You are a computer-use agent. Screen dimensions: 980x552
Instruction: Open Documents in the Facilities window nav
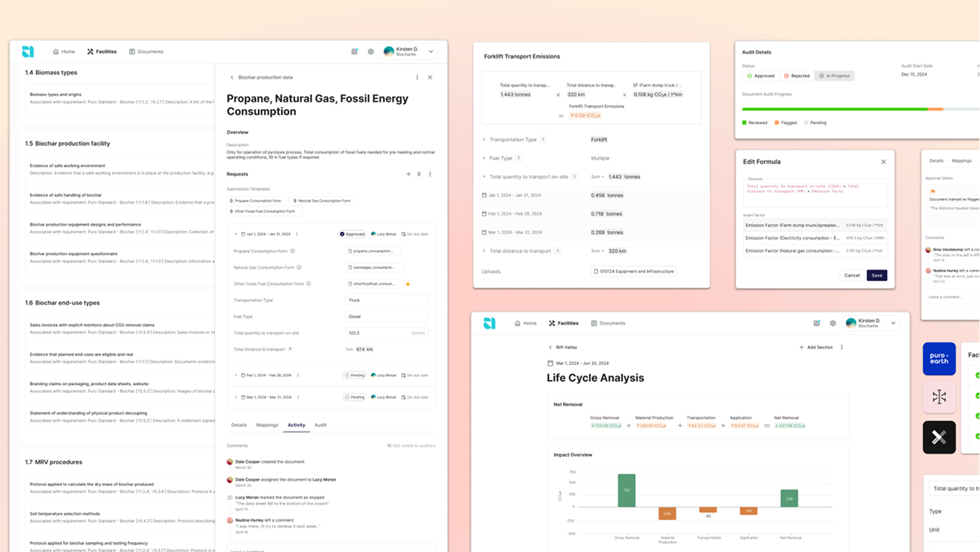(x=146, y=51)
